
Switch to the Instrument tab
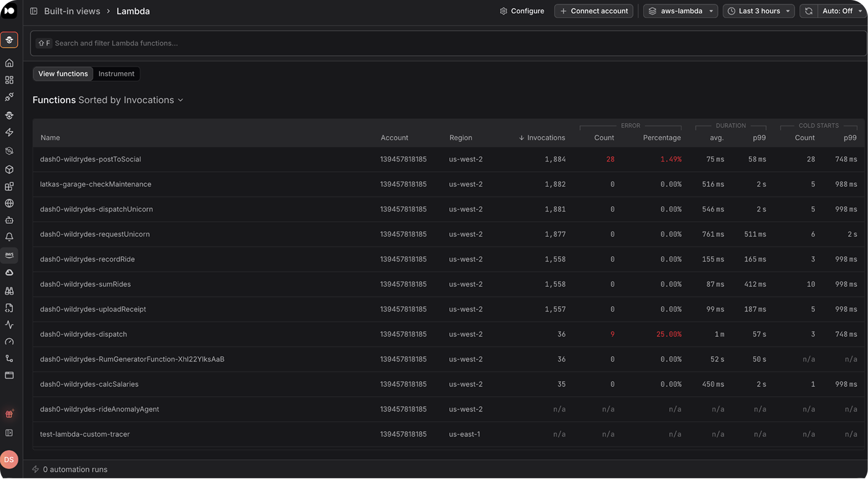(x=117, y=74)
